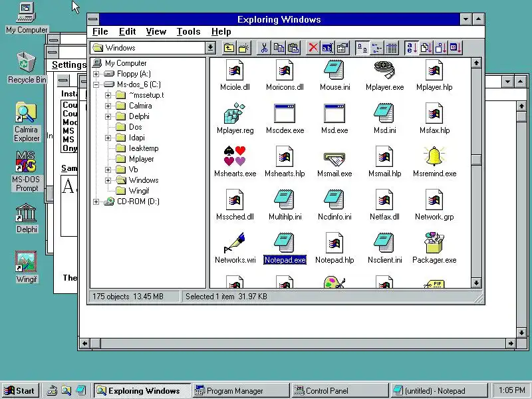Sort files by size
532x399 pixels.
[441, 48]
